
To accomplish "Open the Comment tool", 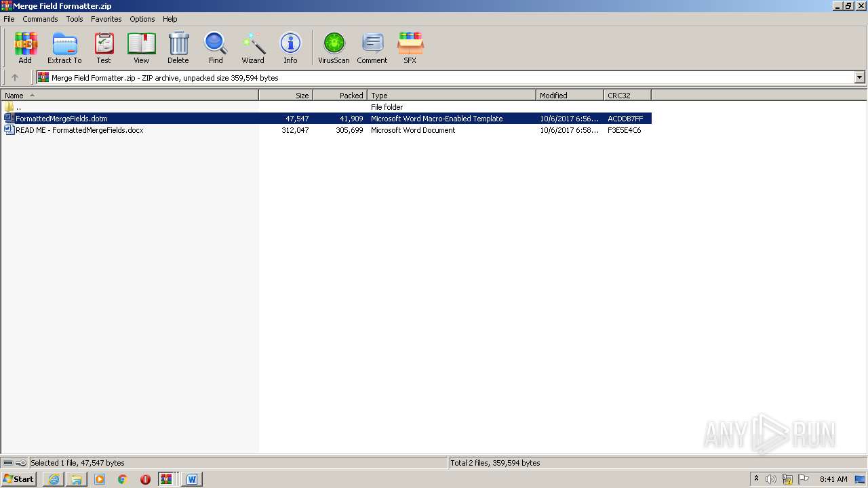I will point(372,47).
